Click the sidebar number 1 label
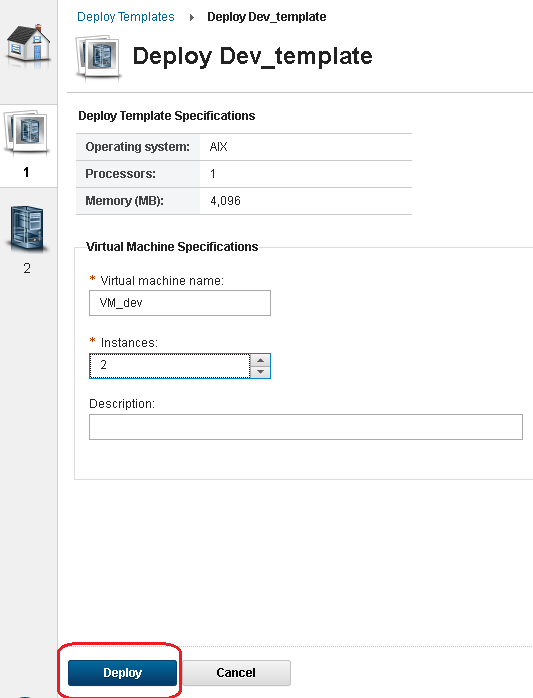 [26, 172]
